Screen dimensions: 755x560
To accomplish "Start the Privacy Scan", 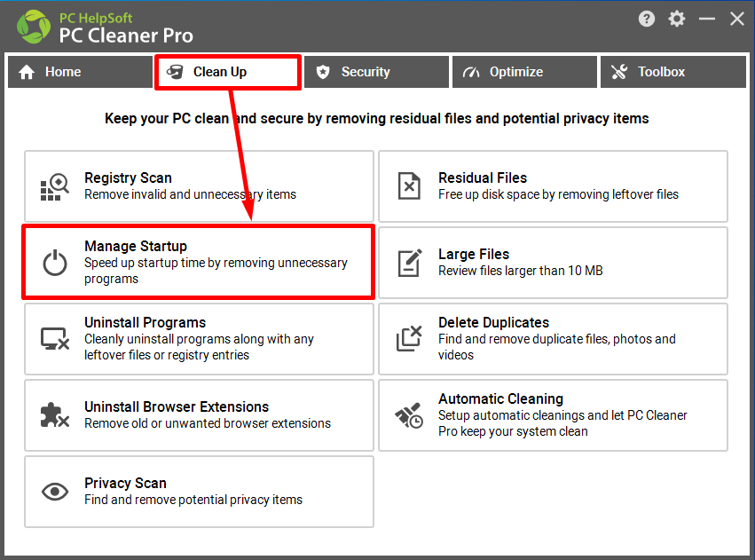I will point(200,492).
